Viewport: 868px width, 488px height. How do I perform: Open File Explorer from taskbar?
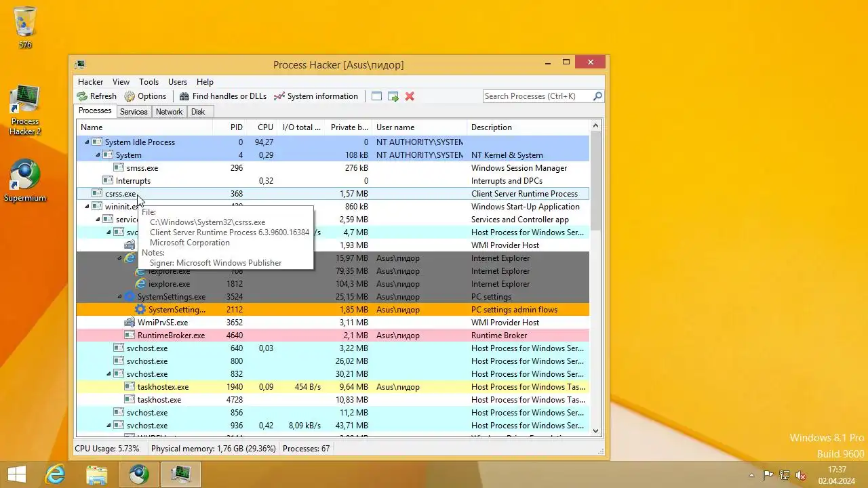[97, 474]
